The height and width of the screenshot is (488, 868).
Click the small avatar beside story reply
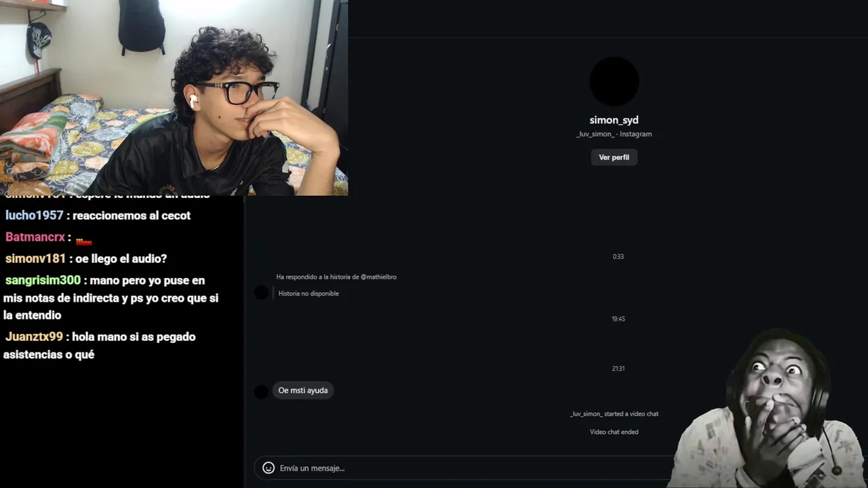tap(261, 293)
